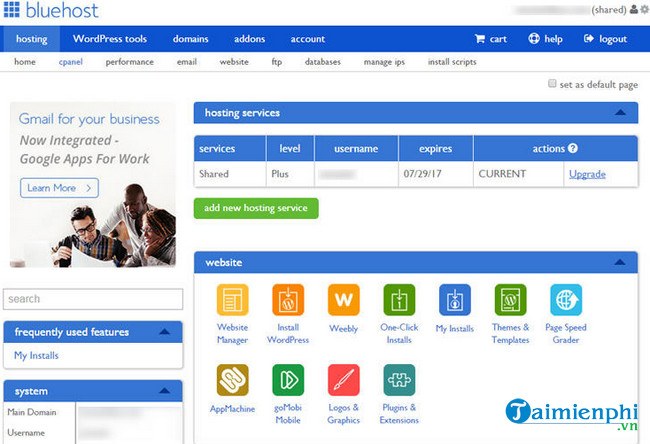Click add new hosting service button
Screen dimensions: 650x444
coord(256,208)
